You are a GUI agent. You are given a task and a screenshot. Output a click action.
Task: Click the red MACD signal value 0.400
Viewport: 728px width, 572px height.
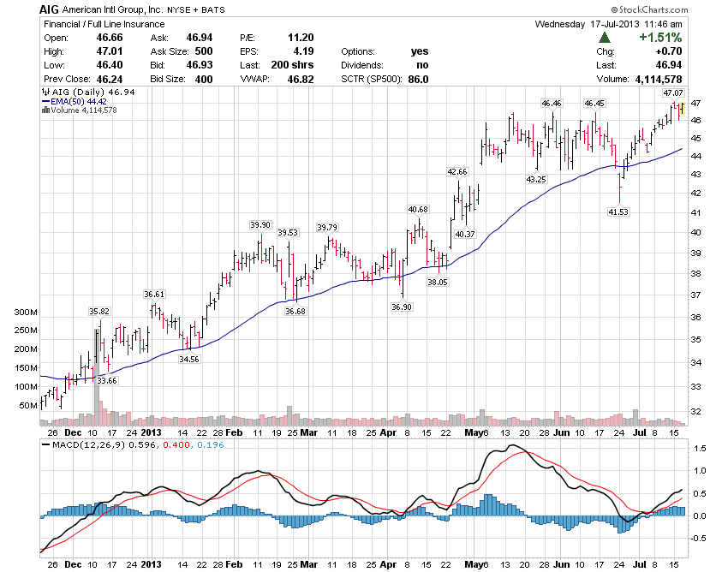[176, 444]
